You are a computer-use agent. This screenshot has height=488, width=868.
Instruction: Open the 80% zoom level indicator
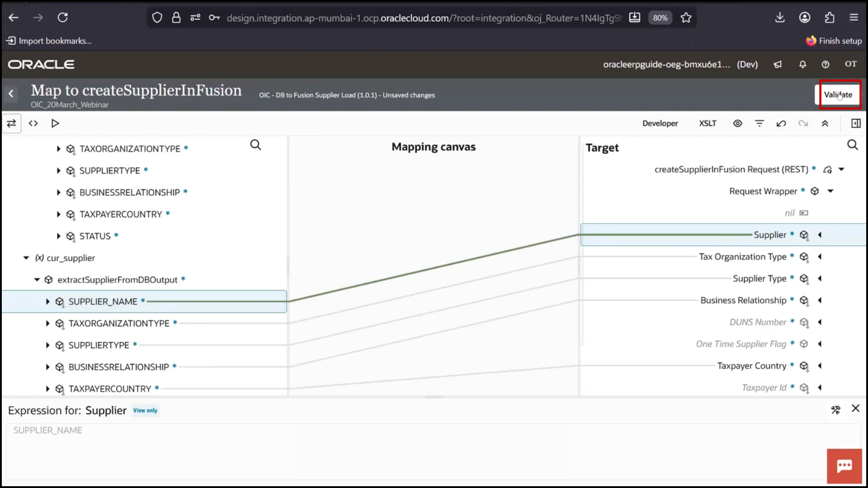660,18
